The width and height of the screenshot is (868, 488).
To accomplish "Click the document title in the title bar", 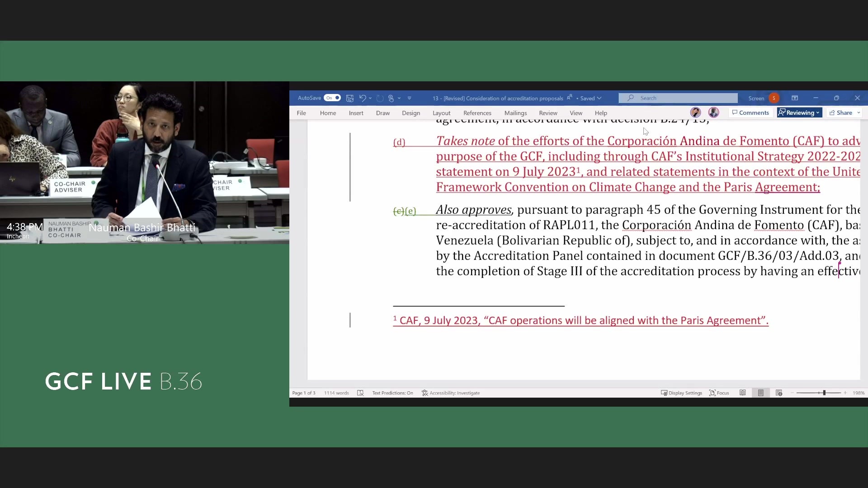I will click(498, 98).
